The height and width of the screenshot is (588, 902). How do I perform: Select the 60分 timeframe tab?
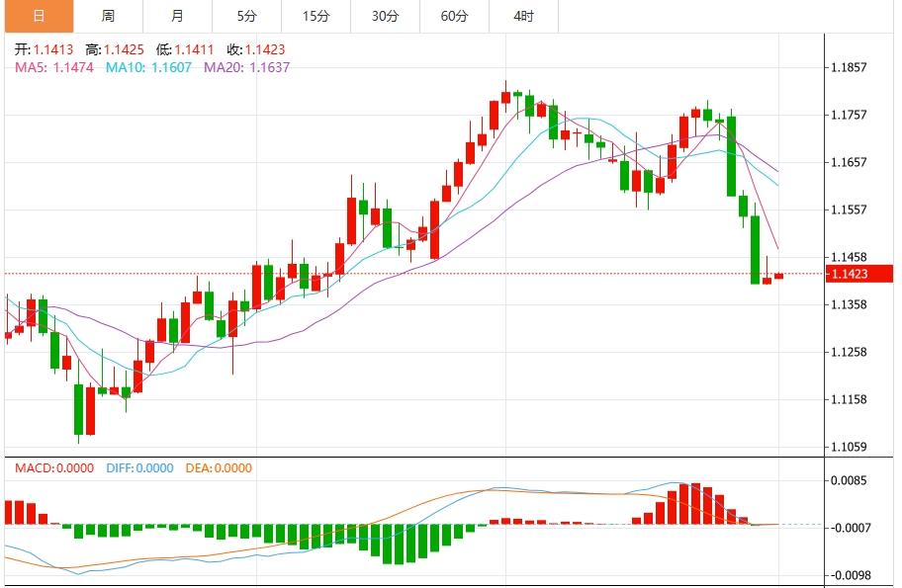454,16
